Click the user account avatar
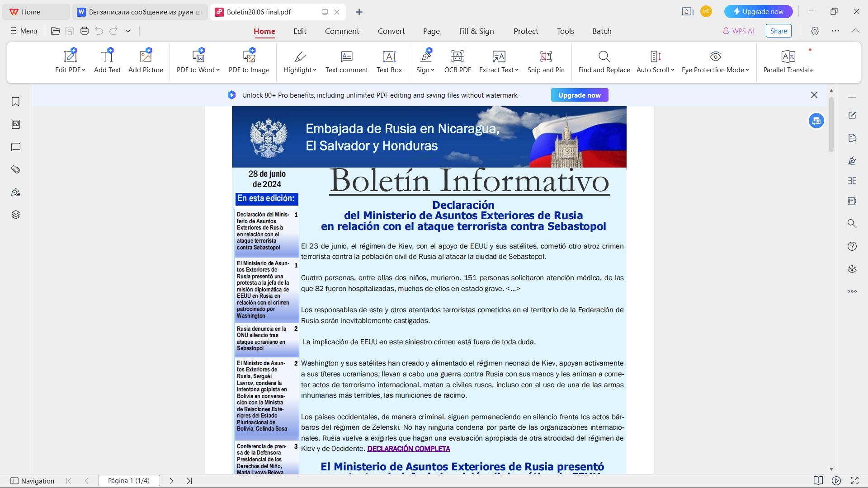 tap(706, 11)
